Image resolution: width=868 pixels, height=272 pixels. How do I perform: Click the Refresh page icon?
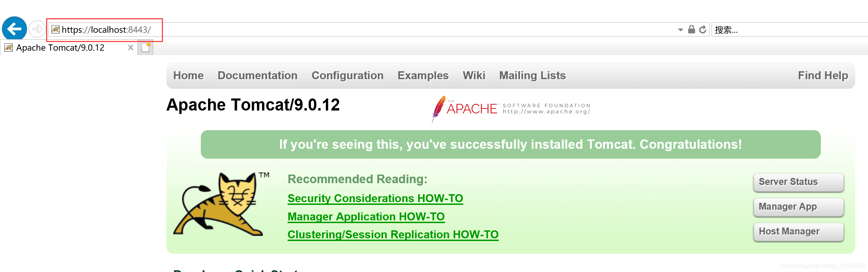click(x=703, y=29)
